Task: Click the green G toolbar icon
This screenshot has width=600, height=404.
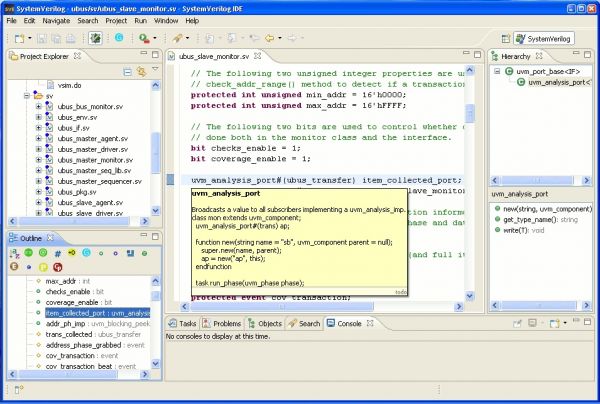Action: [119, 38]
